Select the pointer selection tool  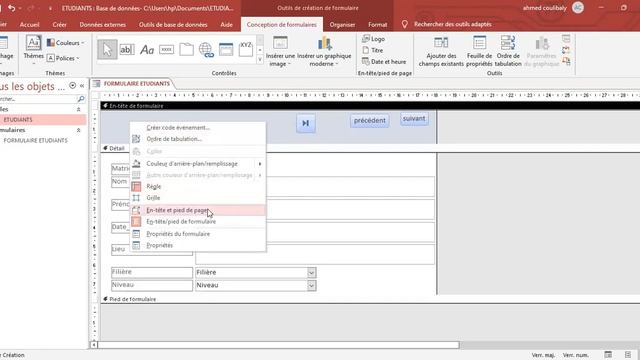[107, 50]
